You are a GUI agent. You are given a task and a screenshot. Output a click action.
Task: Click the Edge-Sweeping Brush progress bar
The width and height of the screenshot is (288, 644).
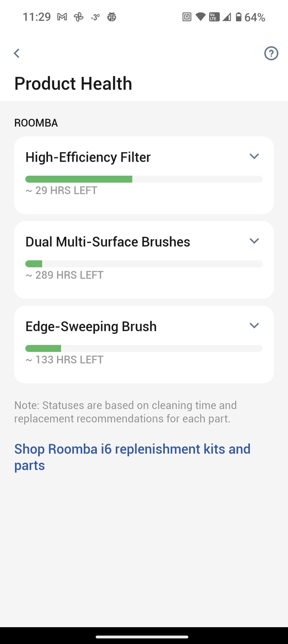coord(144,348)
